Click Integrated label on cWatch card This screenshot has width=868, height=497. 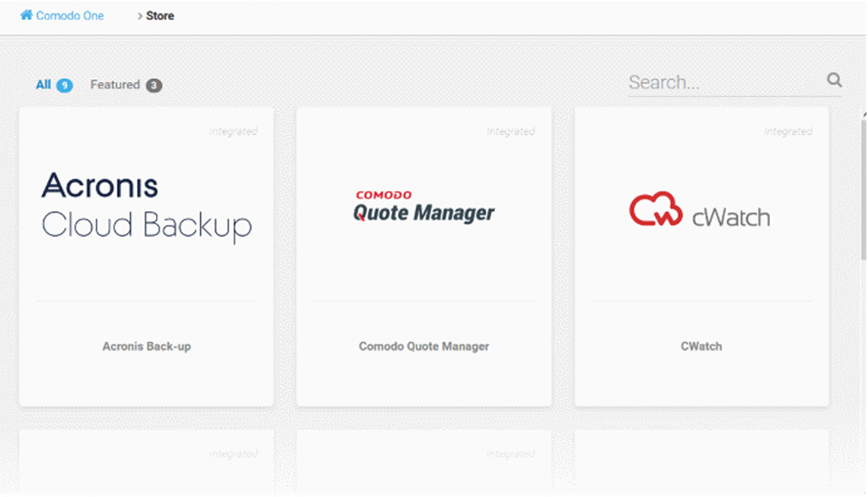click(x=788, y=132)
